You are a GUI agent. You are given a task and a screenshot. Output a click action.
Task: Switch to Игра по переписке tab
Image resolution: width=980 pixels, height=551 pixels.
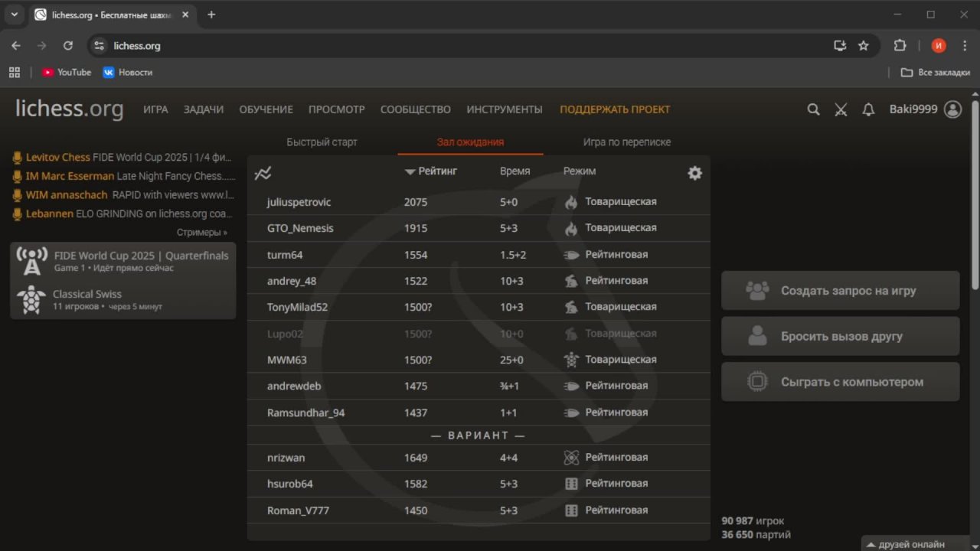tap(627, 142)
